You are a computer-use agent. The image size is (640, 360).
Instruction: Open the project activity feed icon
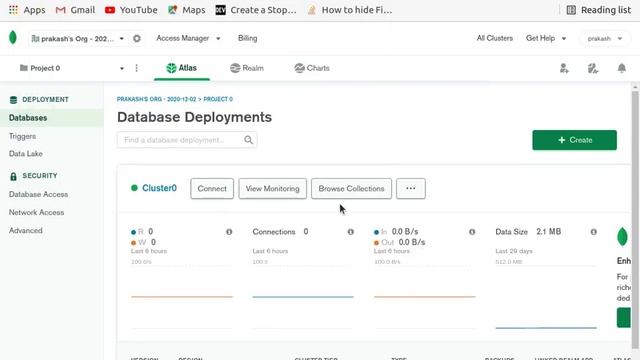[x=593, y=68]
